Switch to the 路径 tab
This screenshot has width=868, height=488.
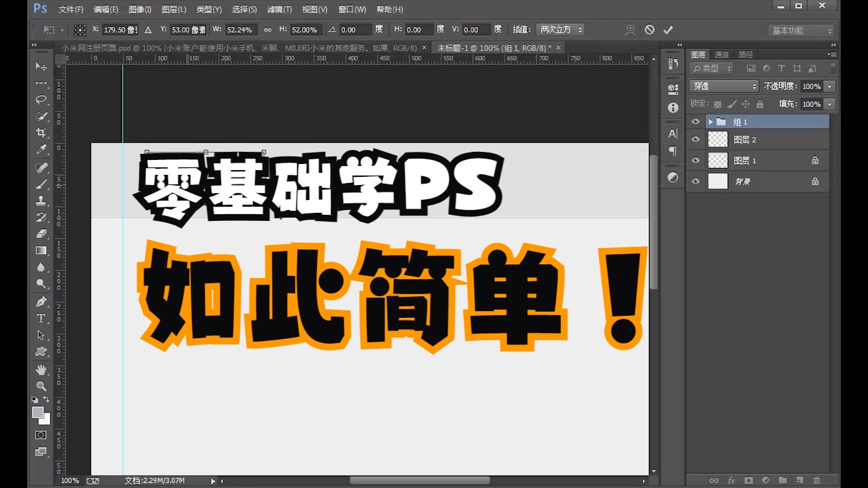click(x=746, y=54)
